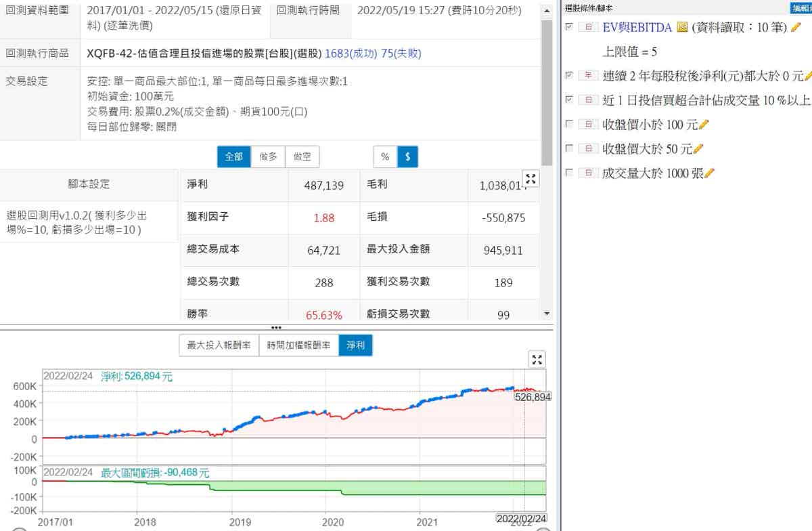Select the 最大投入報酬率 chart tab

click(x=219, y=345)
